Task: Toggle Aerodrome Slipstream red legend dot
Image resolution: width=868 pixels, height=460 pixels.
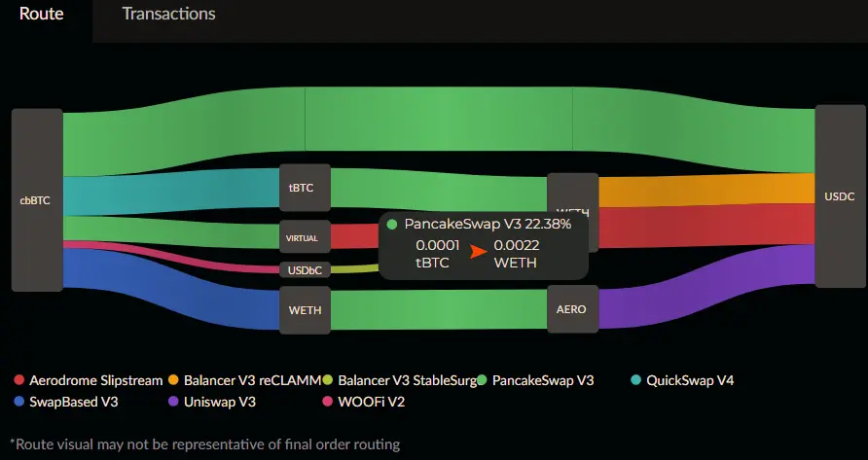Action: click(19, 380)
